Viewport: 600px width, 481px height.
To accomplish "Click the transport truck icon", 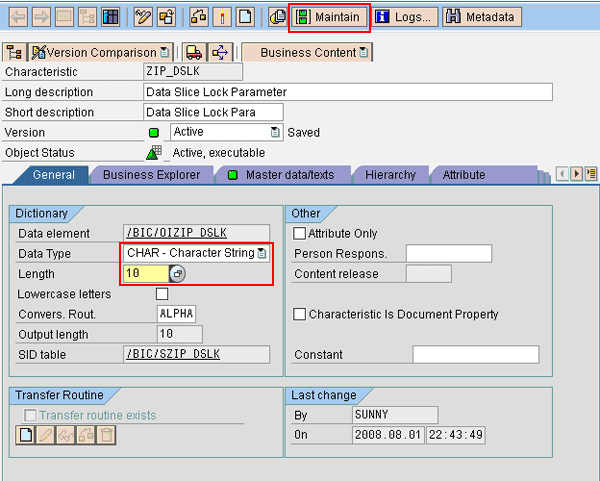I will 193,52.
